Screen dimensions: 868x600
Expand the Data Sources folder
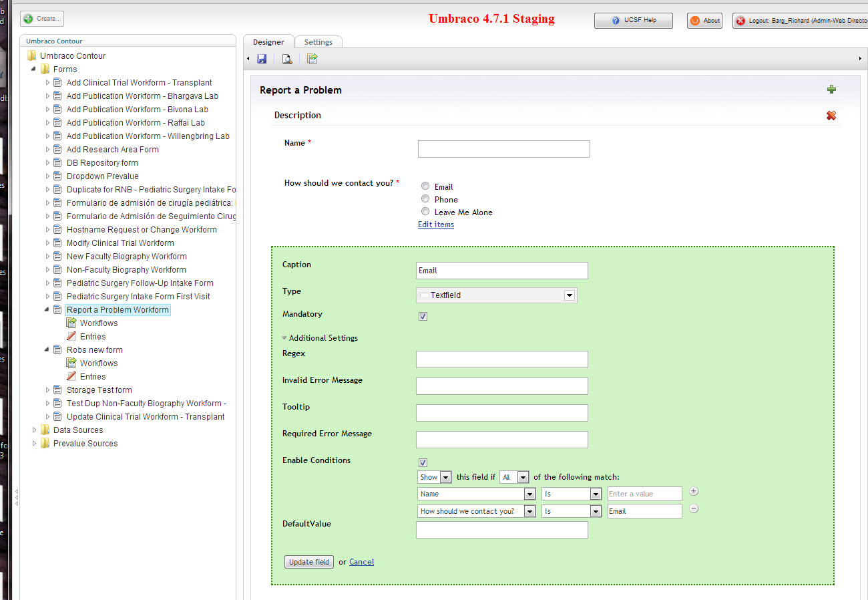(x=35, y=430)
